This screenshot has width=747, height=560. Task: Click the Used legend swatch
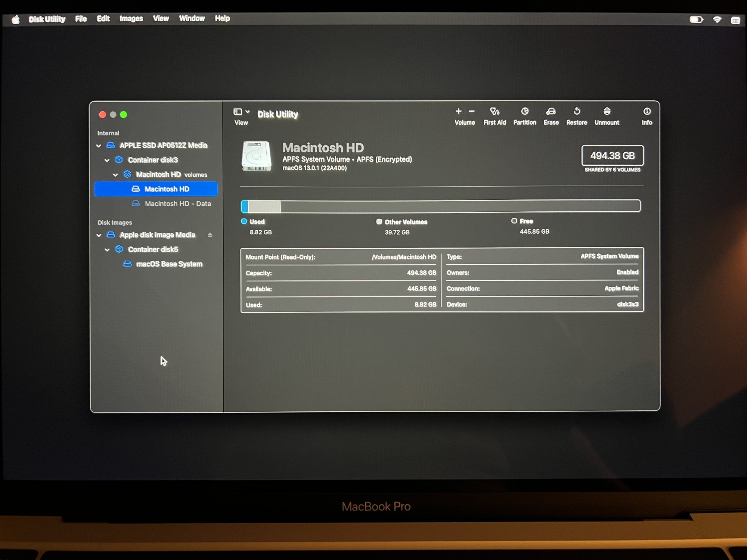click(244, 221)
